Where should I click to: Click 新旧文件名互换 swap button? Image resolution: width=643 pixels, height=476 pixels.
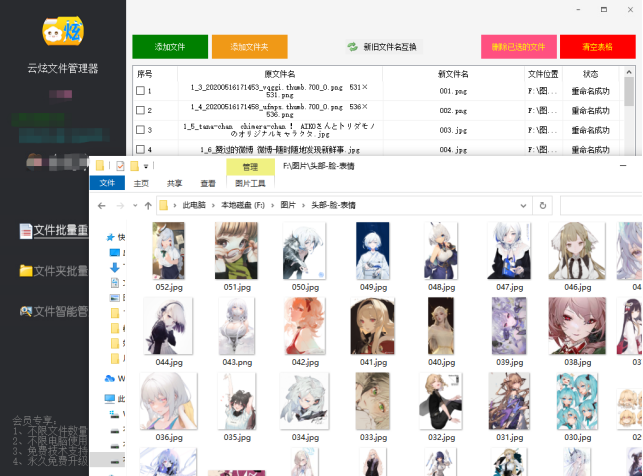383,47
